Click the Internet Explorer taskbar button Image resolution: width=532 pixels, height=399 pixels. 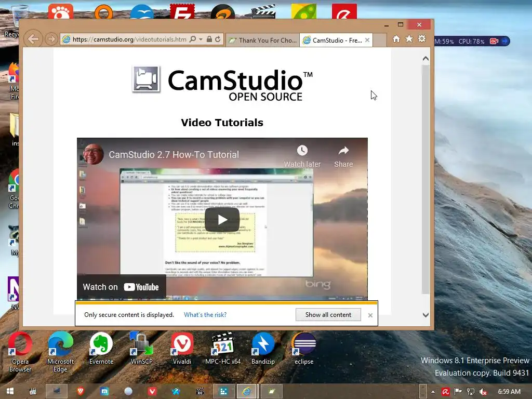(247, 392)
